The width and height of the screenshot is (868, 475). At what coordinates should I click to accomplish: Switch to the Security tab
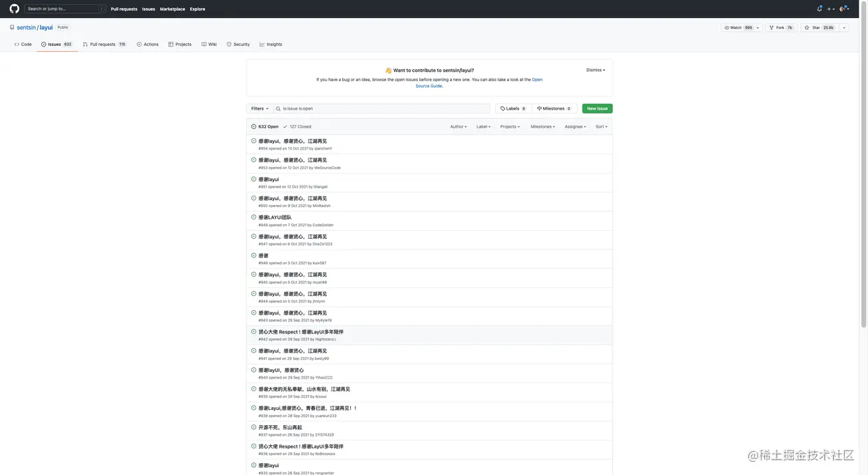click(238, 45)
